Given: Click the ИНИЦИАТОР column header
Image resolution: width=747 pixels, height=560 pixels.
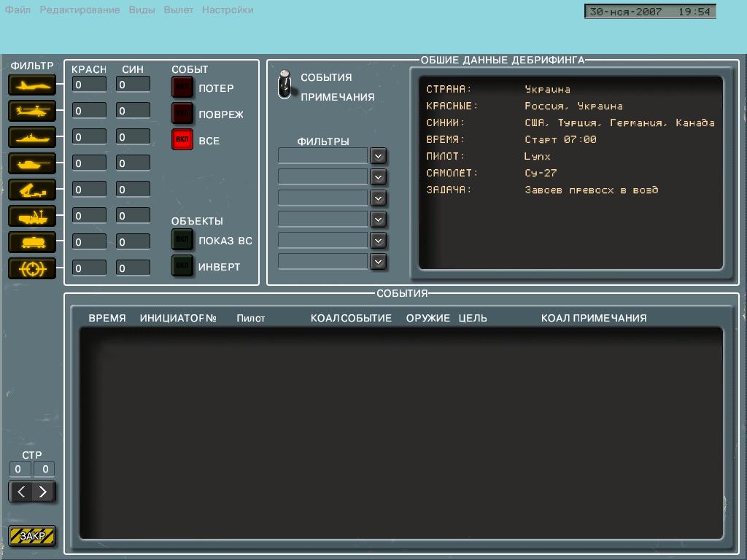Looking at the screenshot, I should click(x=171, y=318).
